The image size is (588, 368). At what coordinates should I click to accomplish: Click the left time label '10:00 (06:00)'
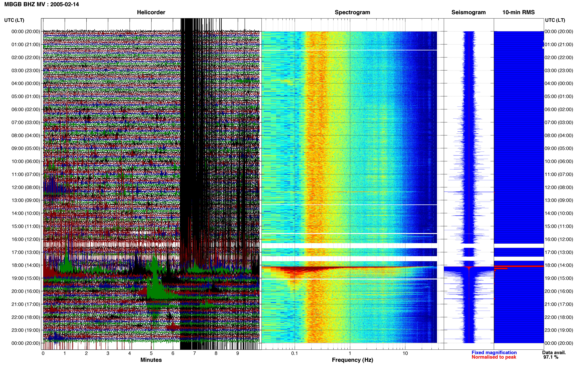26,161
